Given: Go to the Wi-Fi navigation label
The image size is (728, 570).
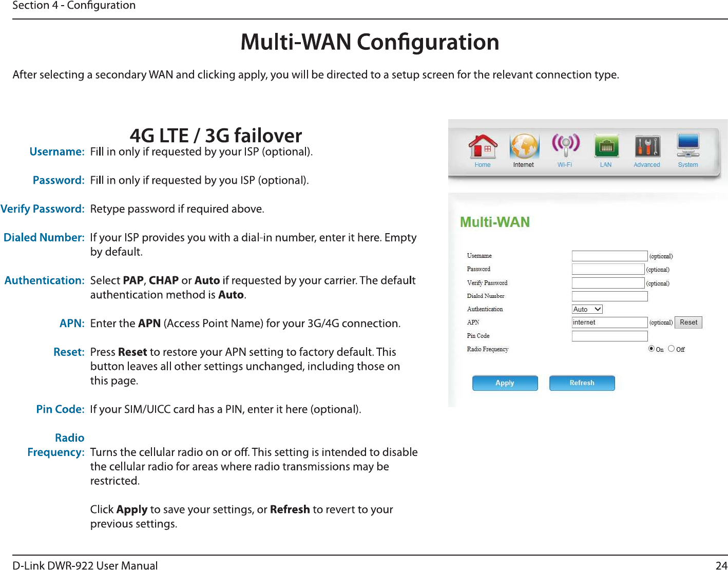Looking at the screenshot, I should coord(565,165).
